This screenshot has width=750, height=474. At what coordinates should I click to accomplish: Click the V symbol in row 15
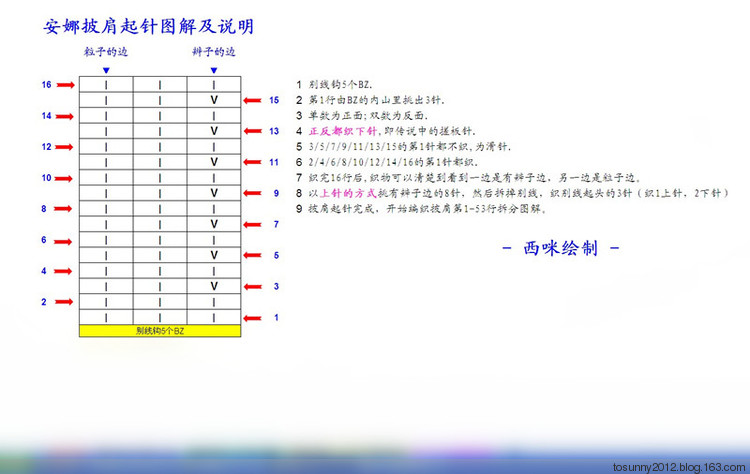(214, 100)
